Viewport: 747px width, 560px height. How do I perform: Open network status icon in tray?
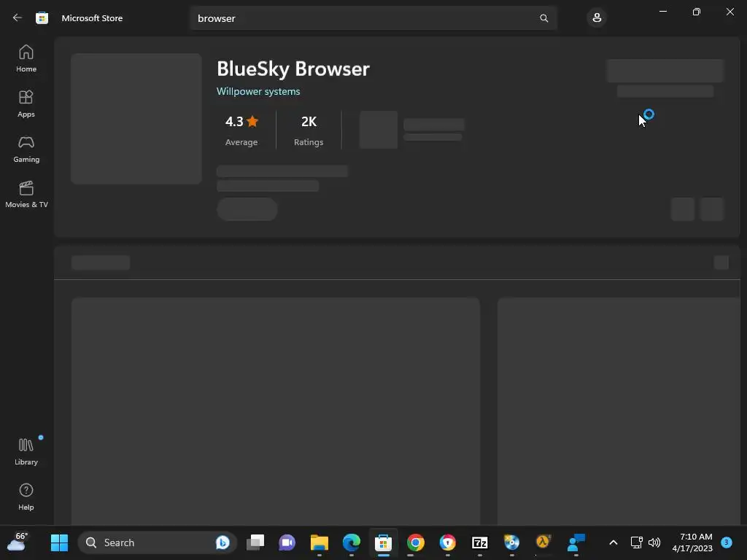pyautogui.click(x=636, y=542)
